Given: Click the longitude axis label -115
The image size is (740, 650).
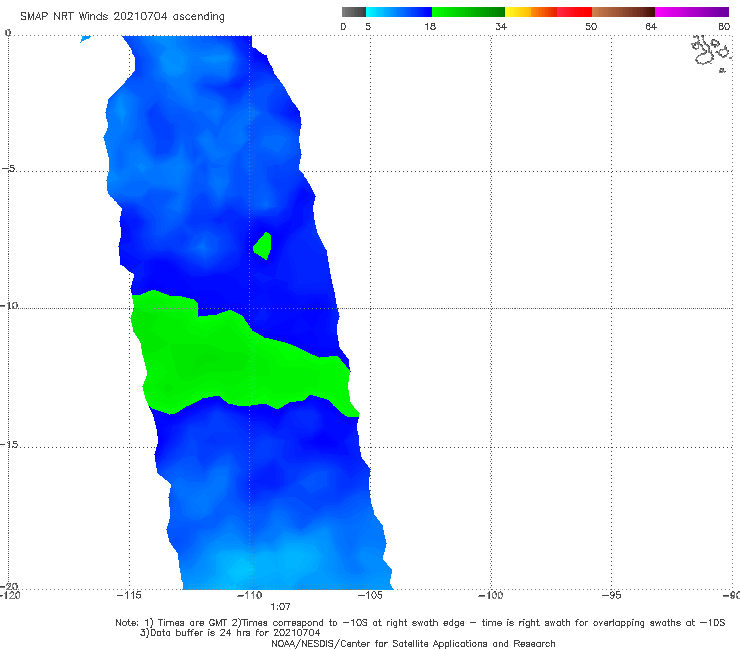Looking at the screenshot, I should click(129, 595).
